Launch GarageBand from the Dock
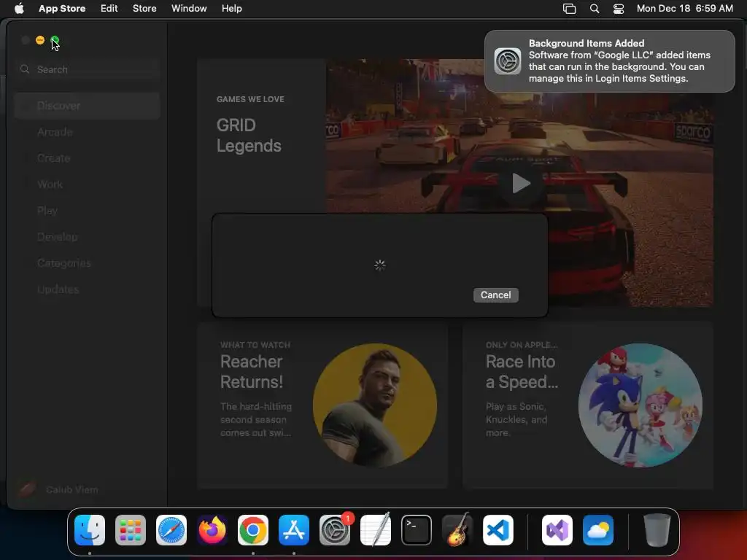This screenshot has width=747, height=560. 457,530
